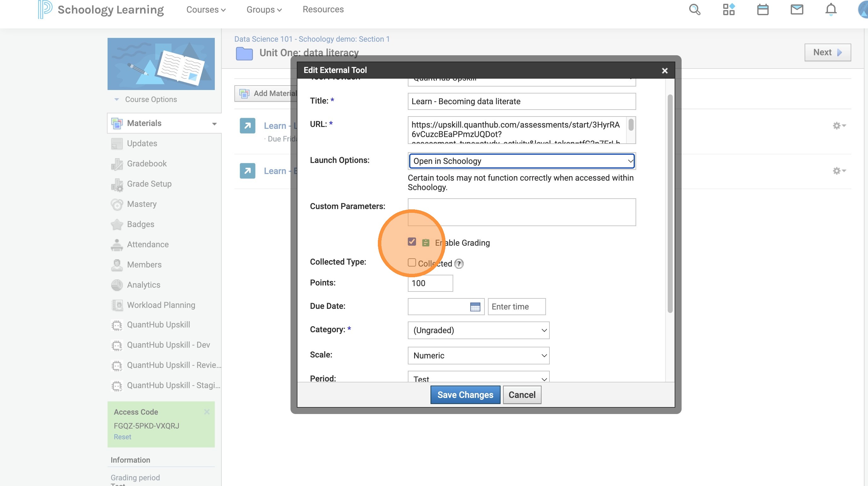This screenshot has width=868, height=486.
Task: Click the Cancel button
Action: pyautogui.click(x=522, y=395)
